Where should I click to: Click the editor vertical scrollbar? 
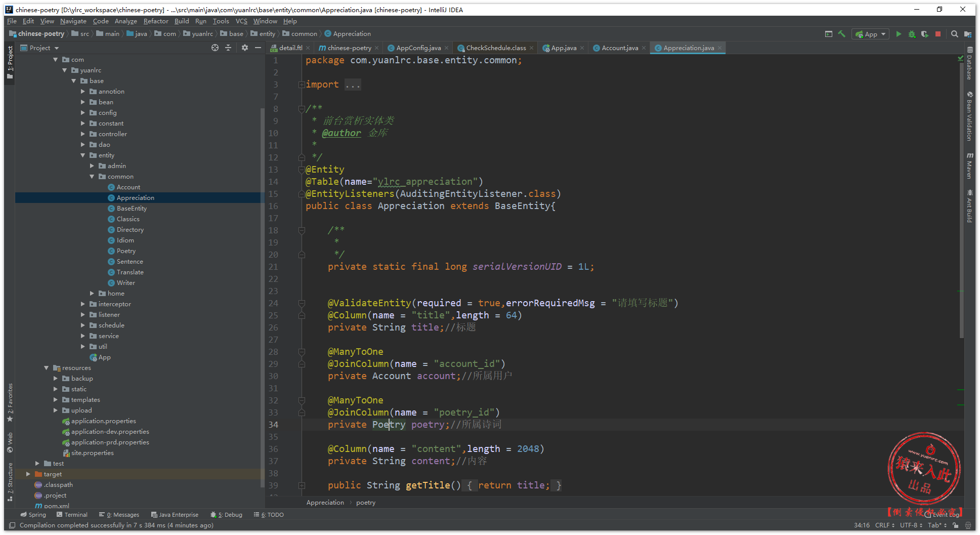[962, 200]
